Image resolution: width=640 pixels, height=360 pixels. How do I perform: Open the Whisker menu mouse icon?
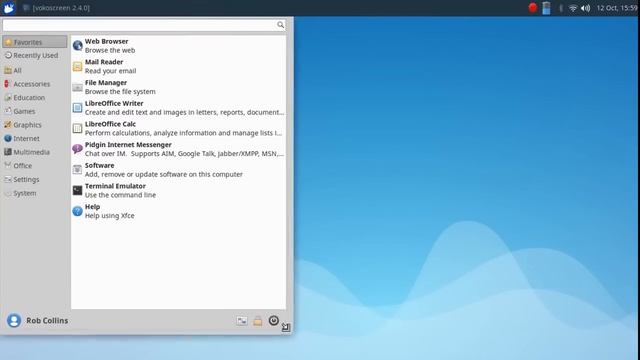coord(9,8)
